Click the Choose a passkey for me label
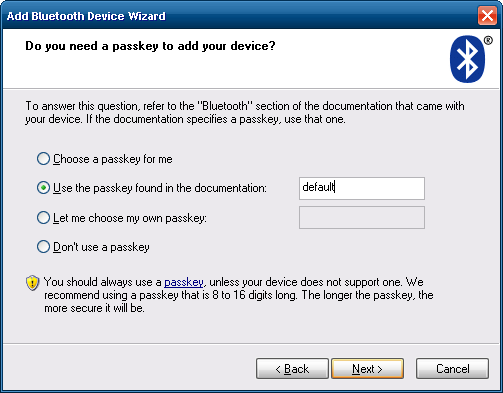503x393 pixels. (x=113, y=159)
